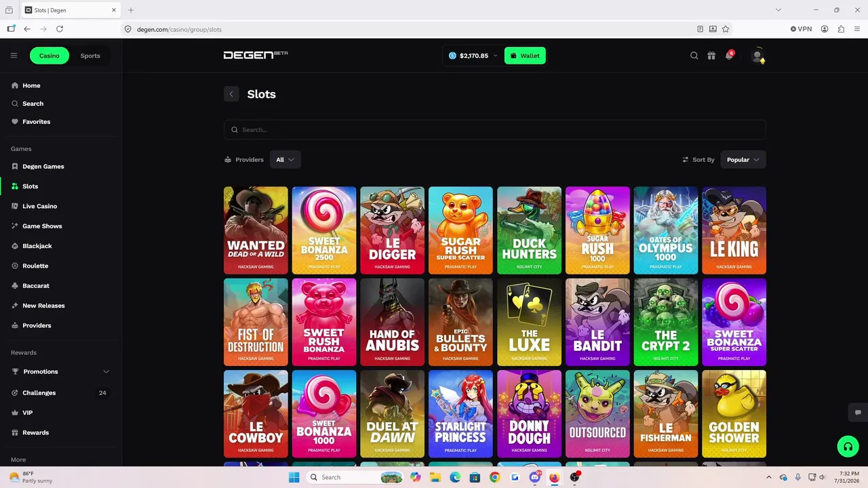
Task: Go back with the browser back arrow
Action: point(27,29)
